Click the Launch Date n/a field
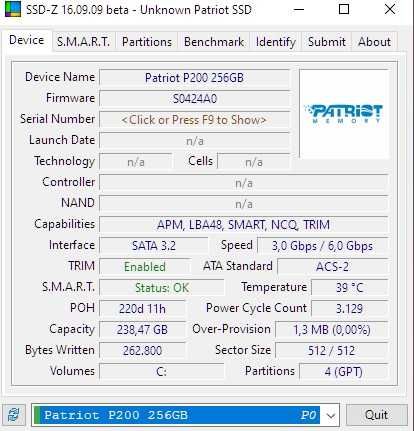The image size is (414, 431). pyautogui.click(x=194, y=141)
